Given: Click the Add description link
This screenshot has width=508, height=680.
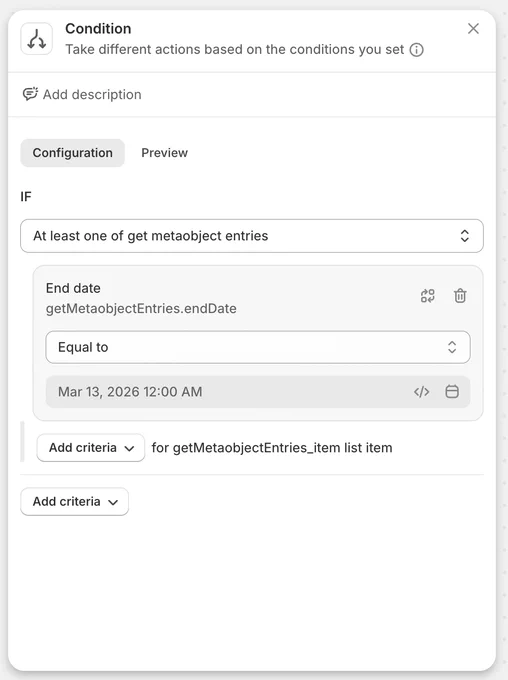Looking at the screenshot, I should [x=92, y=95].
